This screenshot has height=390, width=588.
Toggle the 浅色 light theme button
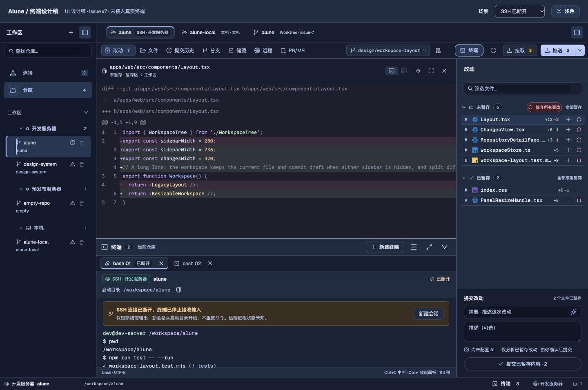tap(565, 11)
